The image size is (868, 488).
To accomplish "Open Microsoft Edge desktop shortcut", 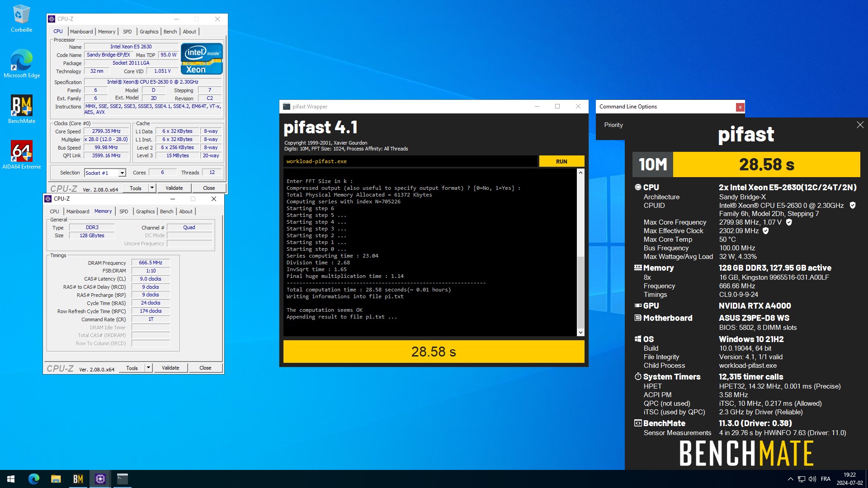I will [x=21, y=64].
